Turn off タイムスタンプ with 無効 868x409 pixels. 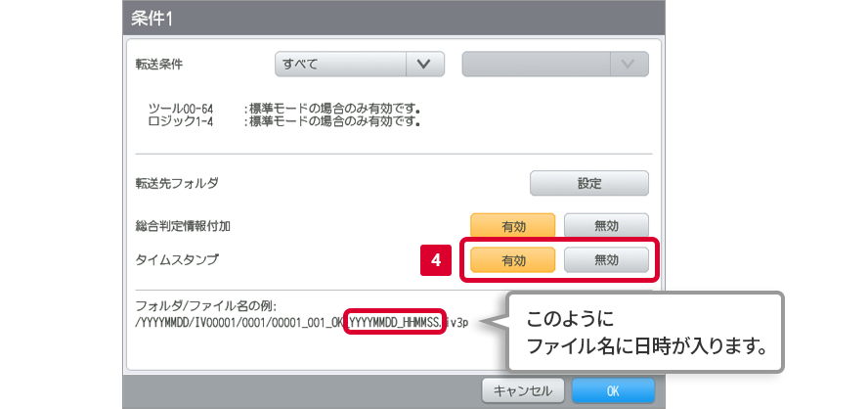tap(606, 260)
